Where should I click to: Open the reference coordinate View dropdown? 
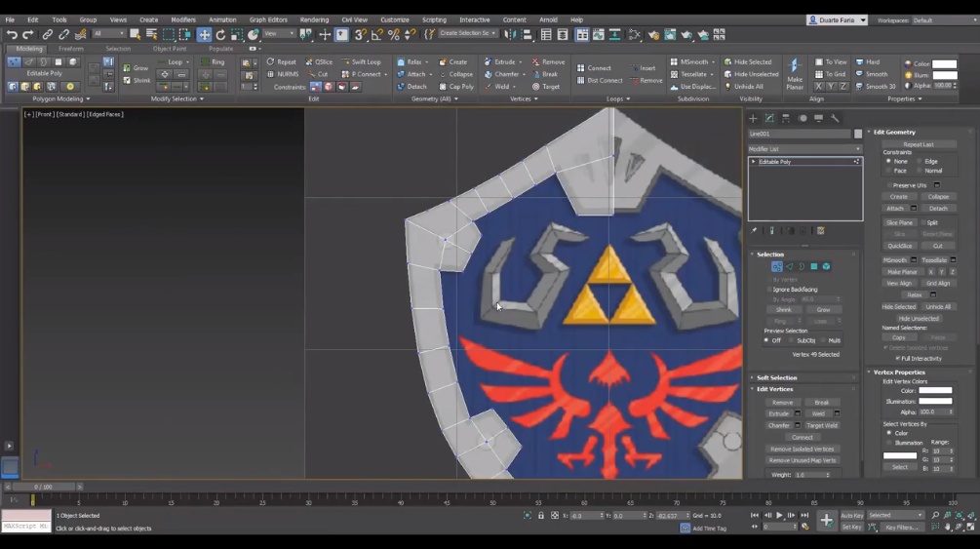tap(278, 34)
